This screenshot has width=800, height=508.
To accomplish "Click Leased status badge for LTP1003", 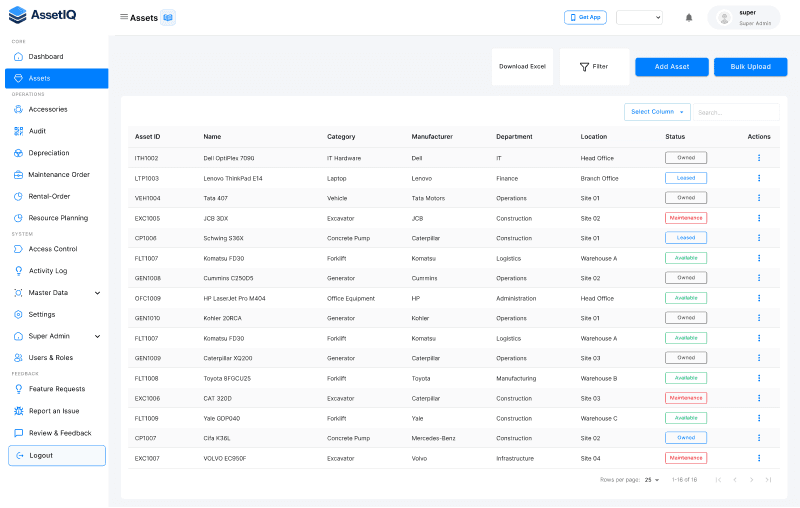I will 686,178.
